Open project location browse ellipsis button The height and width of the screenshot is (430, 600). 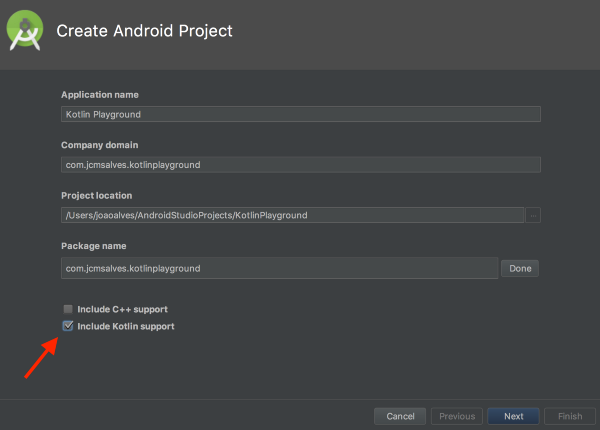533,215
